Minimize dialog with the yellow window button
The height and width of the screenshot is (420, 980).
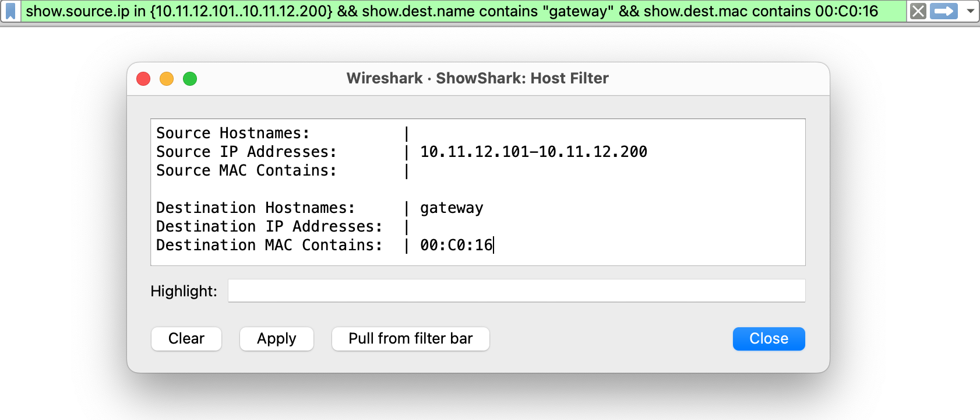167,79
